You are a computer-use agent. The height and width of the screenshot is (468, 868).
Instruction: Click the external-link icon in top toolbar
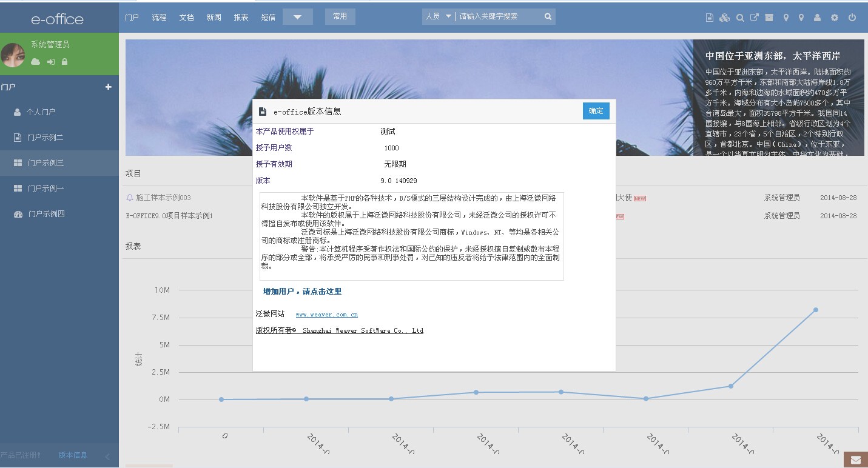click(755, 18)
